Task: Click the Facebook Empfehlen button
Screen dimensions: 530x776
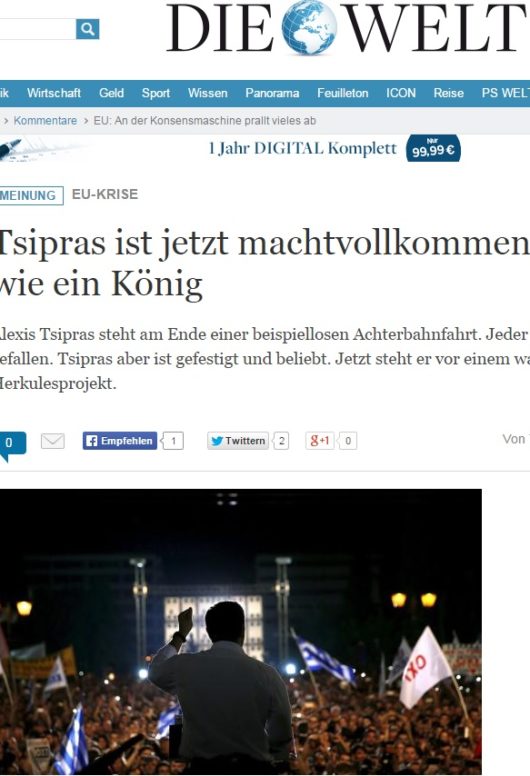Action: (120, 440)
